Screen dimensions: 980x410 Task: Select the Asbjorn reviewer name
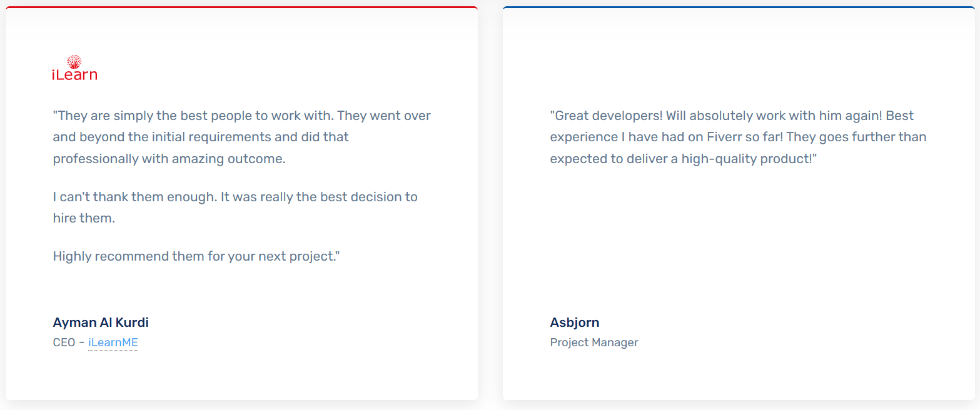(575, 322)
